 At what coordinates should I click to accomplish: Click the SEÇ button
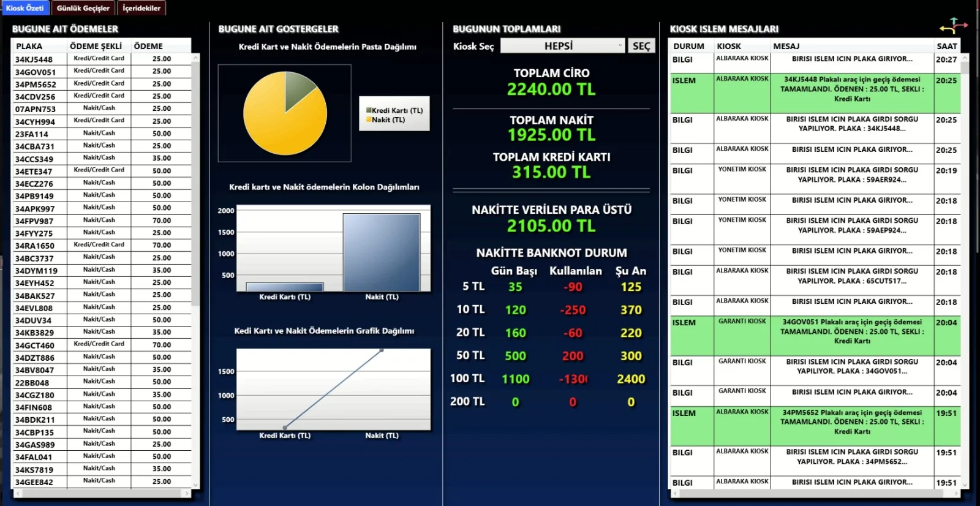(641, 46)
